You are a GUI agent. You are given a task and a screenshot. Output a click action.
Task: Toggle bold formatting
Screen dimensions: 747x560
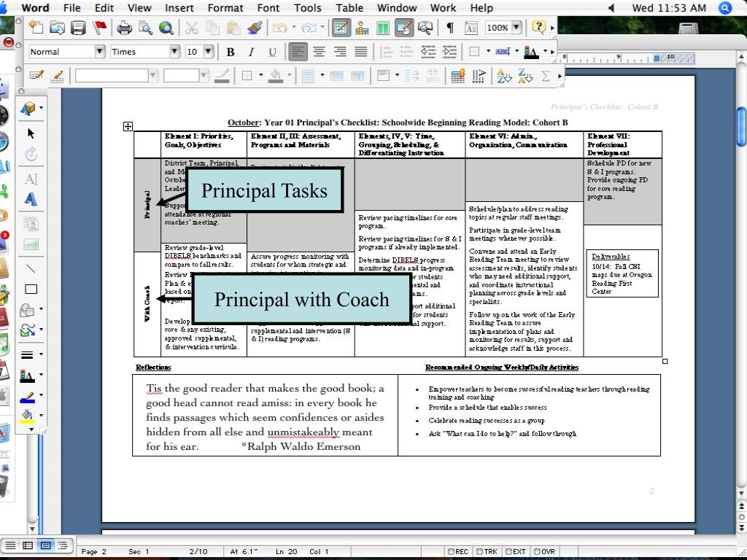click(x=231, y=52)
